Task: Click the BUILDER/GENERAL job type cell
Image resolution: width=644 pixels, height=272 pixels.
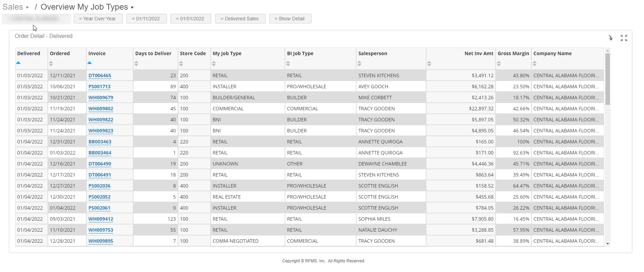Action: 248,98
